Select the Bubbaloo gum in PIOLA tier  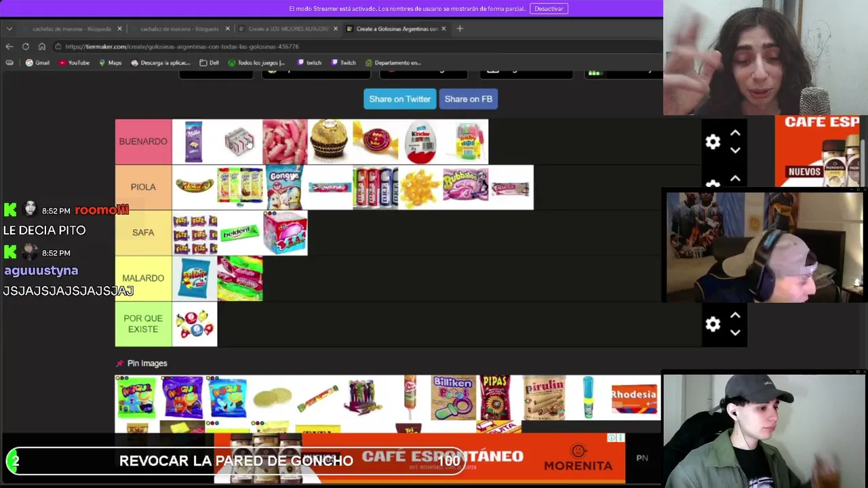465,187
